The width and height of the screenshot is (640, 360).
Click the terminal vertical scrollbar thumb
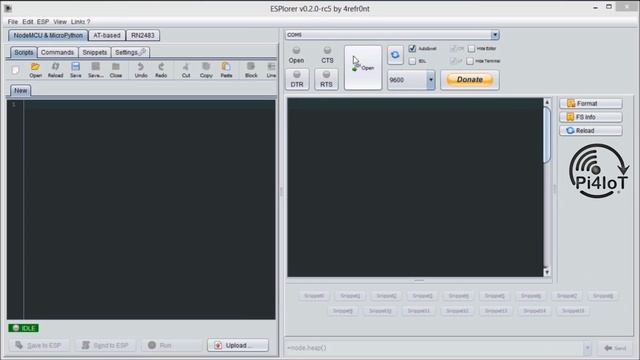[x=547, y=135]
